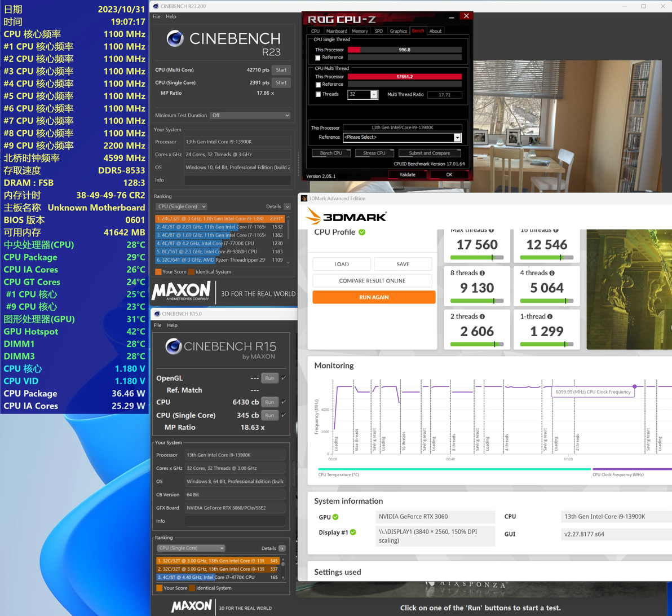Screen dimensions: 672x616
Task: Click the LOAD button in 3DMark
Action: (x=342, y=264)
